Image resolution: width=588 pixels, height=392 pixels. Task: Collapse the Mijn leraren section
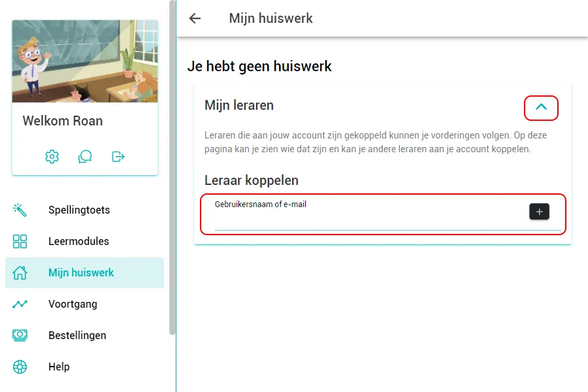(x=541, y=108)
